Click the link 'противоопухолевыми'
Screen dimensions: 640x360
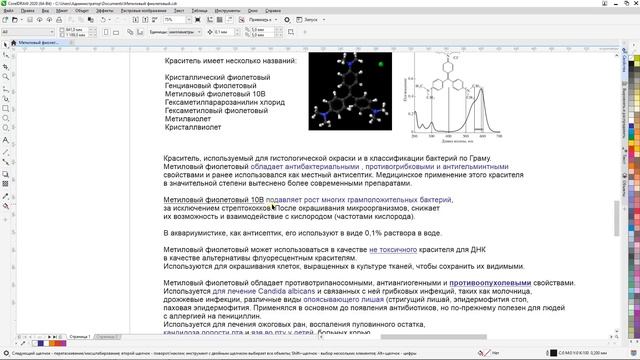pyautogui.click(x=490, y=282)
